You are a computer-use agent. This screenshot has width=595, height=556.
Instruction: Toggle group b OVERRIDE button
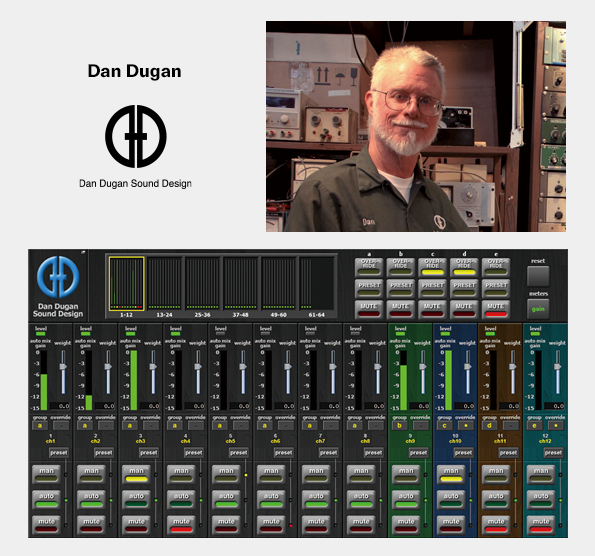tap(401, 267)
